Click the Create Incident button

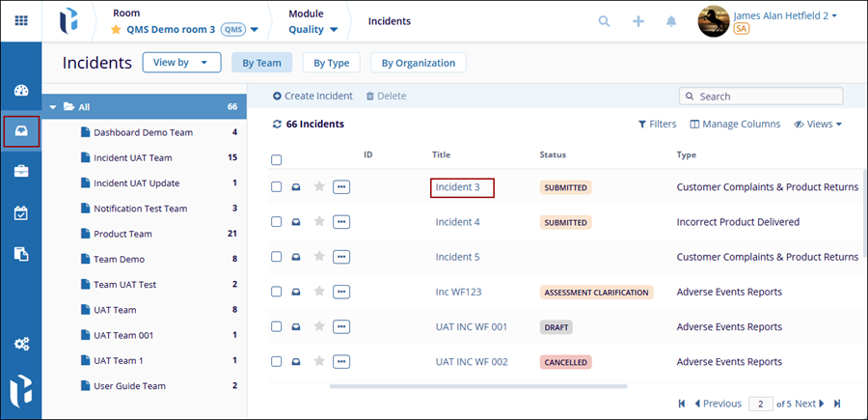(312, 96)
